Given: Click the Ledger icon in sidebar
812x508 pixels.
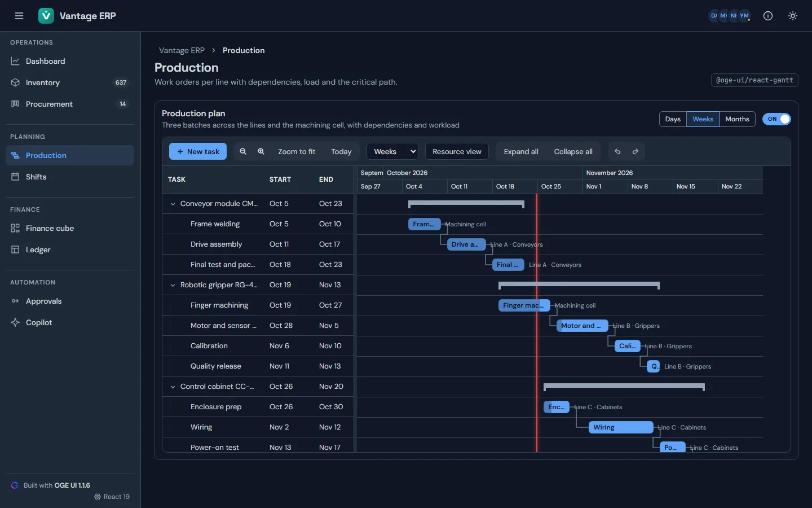Looking at the screenshot, I should pyautogui.click(x=15, y=249).
